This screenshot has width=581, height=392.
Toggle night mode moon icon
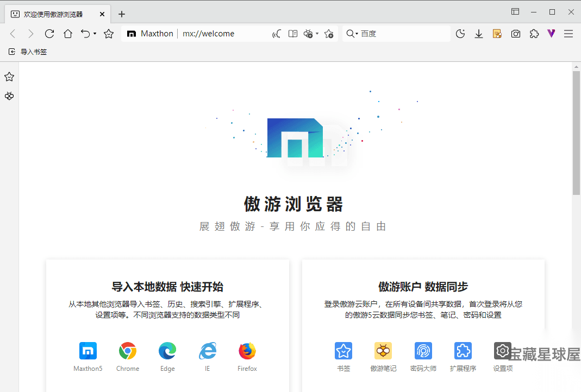click(x=460, y=34)
